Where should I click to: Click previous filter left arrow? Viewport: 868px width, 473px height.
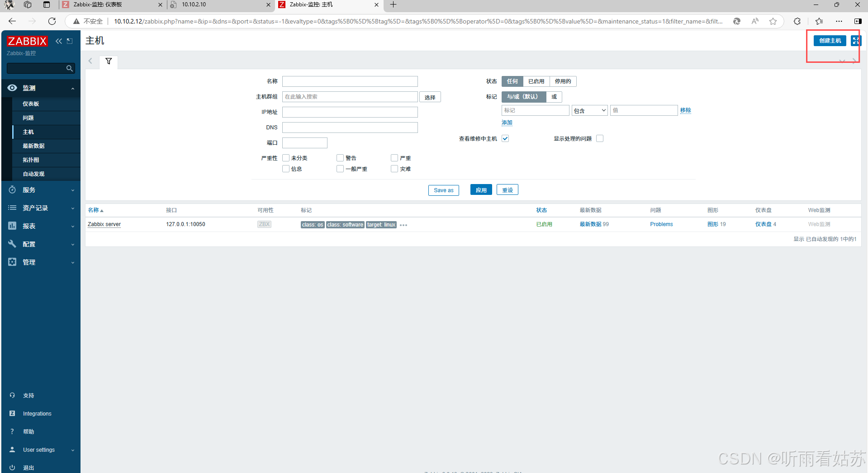click(90, 61)
